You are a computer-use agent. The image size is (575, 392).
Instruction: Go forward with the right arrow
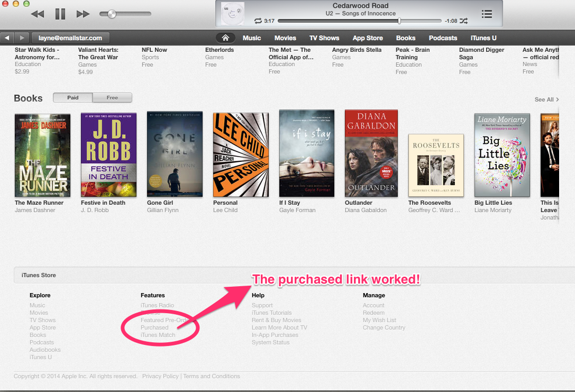pos(22,38)
